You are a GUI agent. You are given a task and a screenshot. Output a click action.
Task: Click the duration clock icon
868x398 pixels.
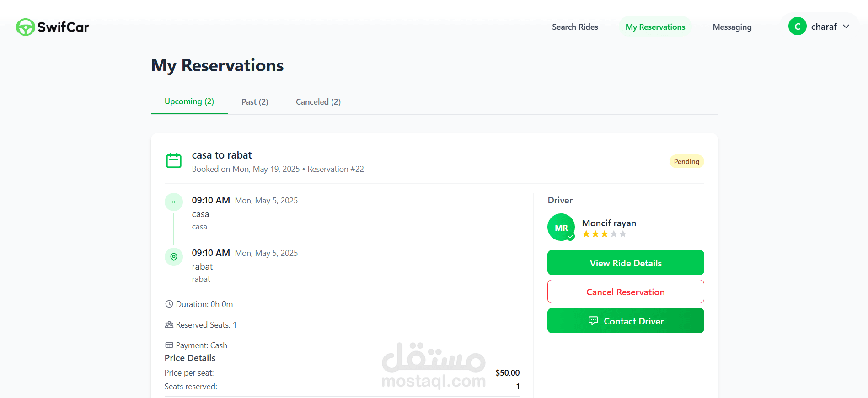[169, 304]
